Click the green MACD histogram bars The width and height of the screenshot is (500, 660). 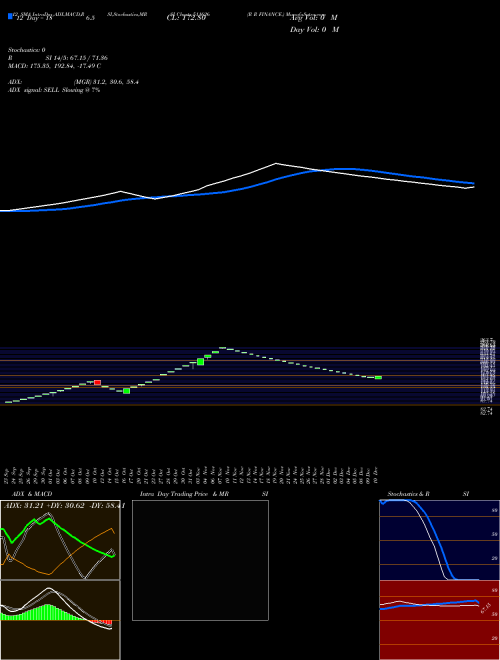42,612
